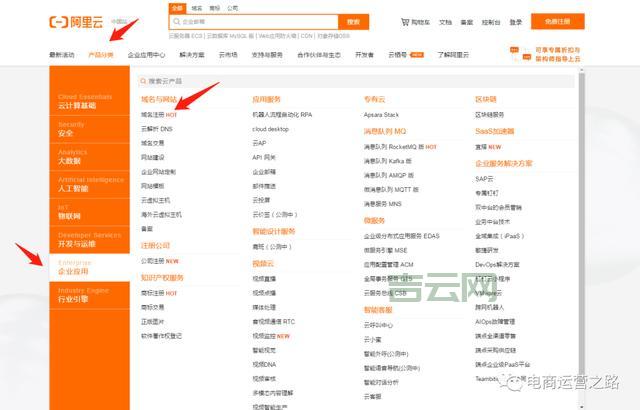Open the 文档 link in header
This screenshot has width=640, height=410.
445,22
